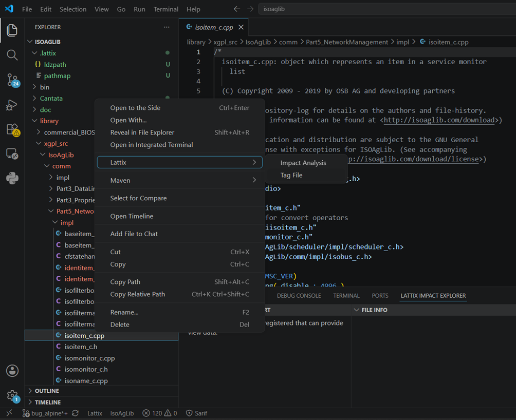
Task: Choose Delete from context menu
Action: coord(180,324)
